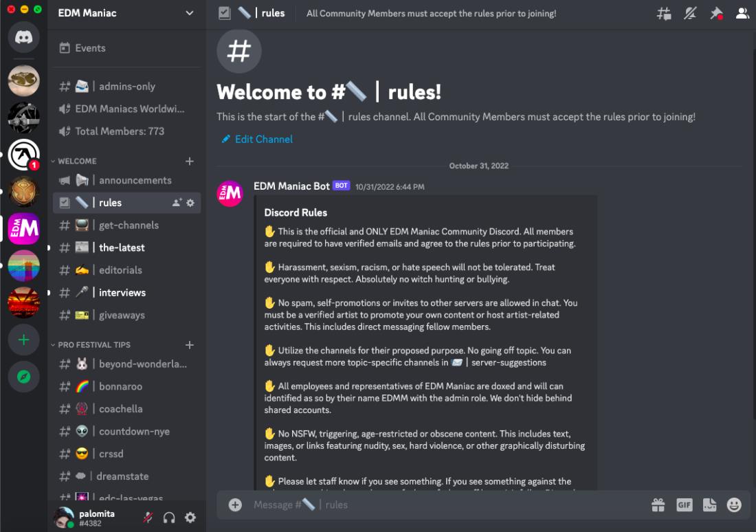This screenshot has width=756, height=532.
Task: Toggle deafen with the headphone icon
Action: coord(168,518)
